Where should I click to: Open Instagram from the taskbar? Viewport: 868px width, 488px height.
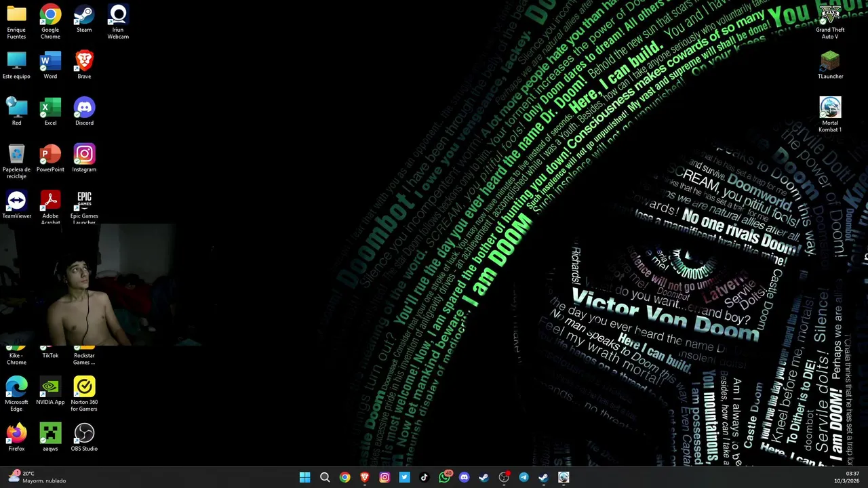click(x=384, y=477)
